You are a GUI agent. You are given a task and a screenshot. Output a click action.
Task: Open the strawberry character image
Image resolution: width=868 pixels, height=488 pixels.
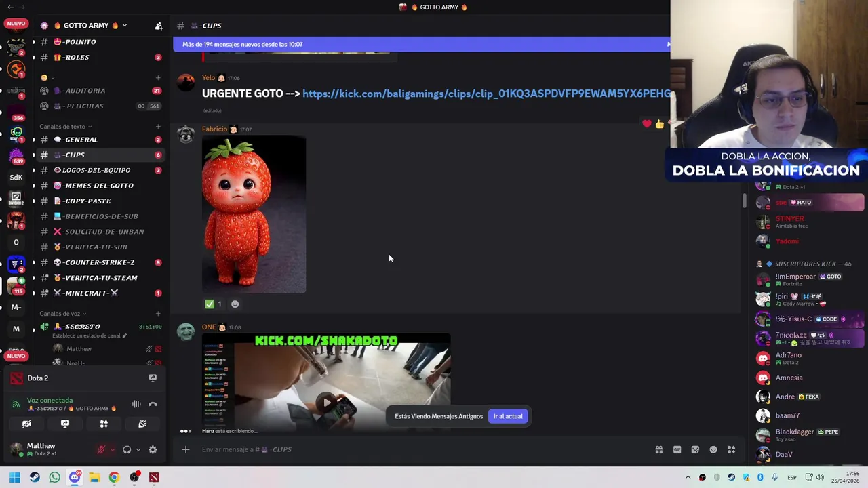point(254,214)
